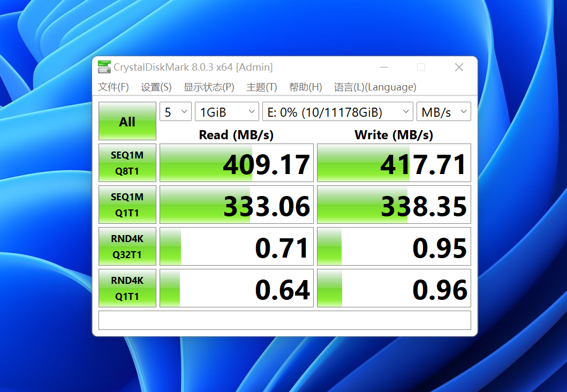Minimize the CrystalDiskMark window

384,67
